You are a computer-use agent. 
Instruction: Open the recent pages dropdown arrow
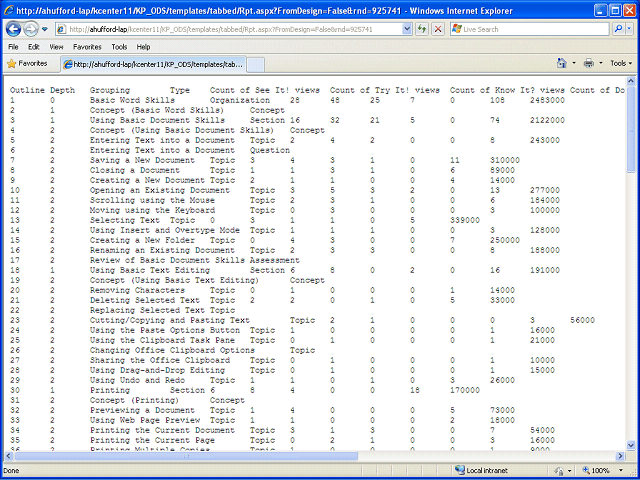pos(45,29)
